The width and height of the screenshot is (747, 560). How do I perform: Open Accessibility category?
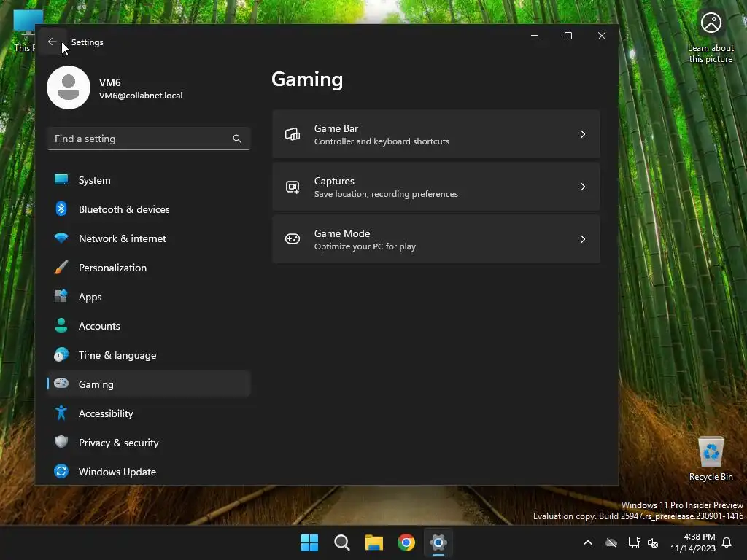[149, 413]
